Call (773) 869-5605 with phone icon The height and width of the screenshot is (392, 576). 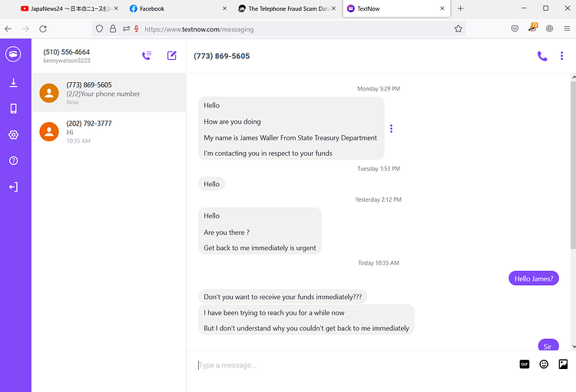pyautogui.click(x=542, y=56)
